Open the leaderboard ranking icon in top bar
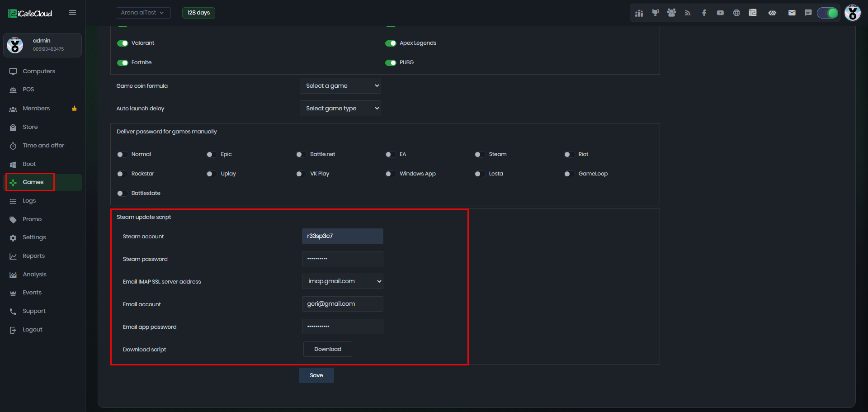 pyautogui.click(x=639, y=13)
